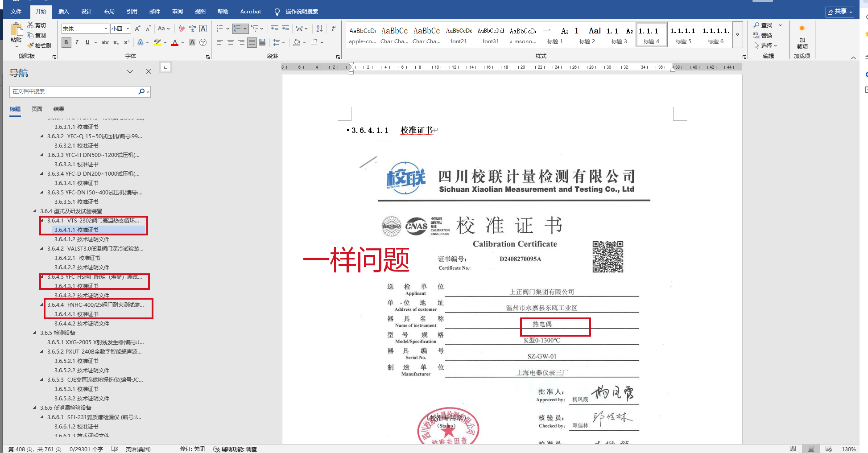Apply character shading with the gray A icon
This screenshot has height=453, width=868.
tap(192, 42)
